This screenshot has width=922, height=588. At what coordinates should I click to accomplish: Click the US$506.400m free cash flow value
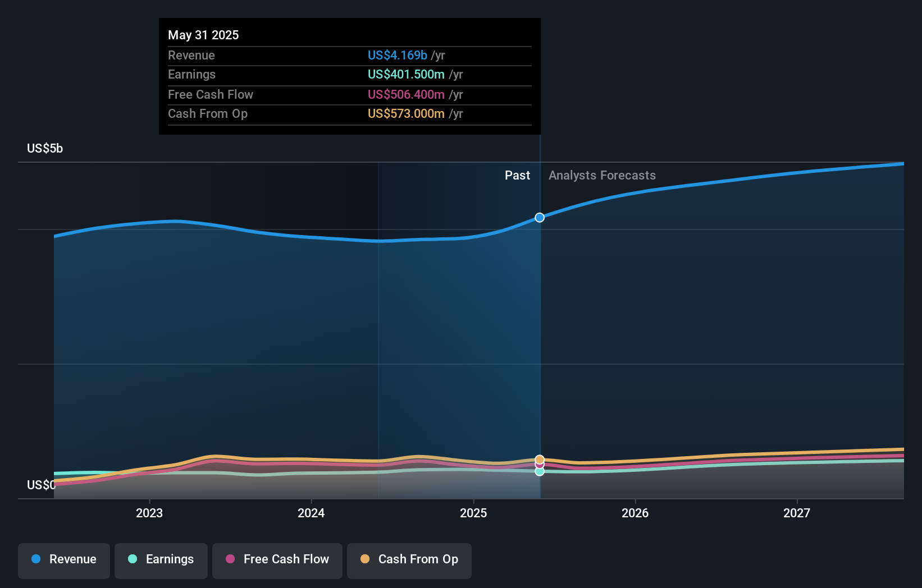(406, 94)
